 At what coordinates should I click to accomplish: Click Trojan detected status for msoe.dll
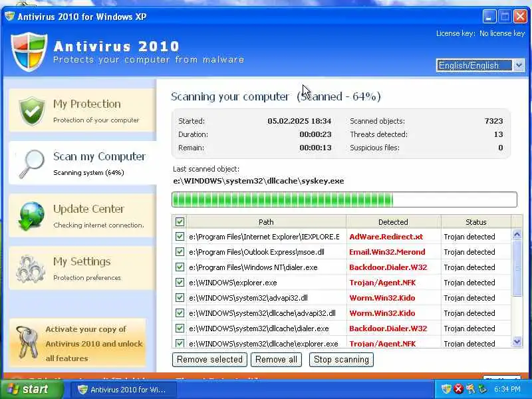click(x=469, y=252)
